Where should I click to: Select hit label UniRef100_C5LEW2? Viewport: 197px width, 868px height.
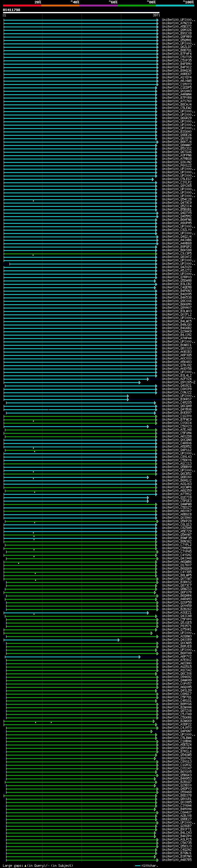[177, 108]
